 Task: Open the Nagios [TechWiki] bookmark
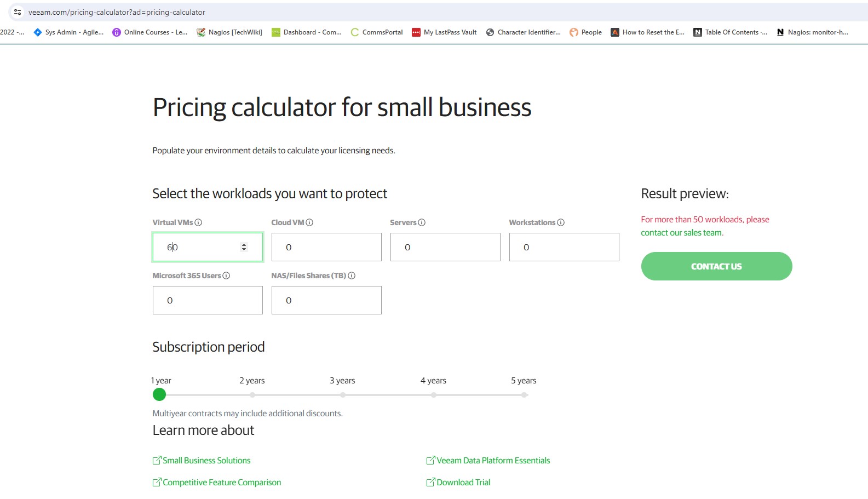[x=229, y=32]
